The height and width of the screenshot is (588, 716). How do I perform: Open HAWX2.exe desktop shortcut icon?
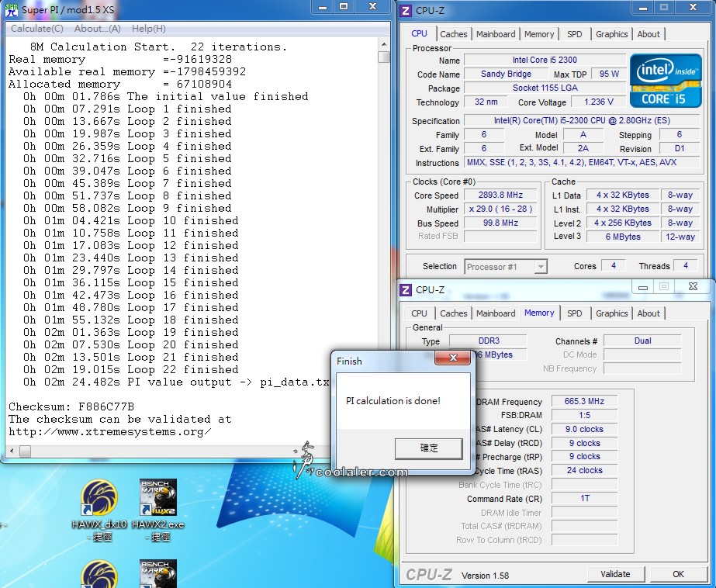158,497
